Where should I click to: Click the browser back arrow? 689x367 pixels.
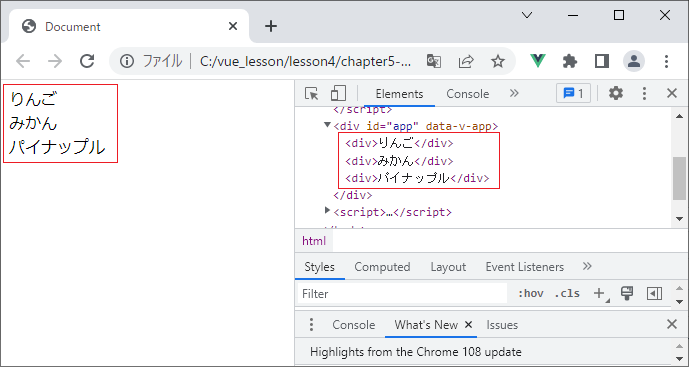tap(23, 61)
